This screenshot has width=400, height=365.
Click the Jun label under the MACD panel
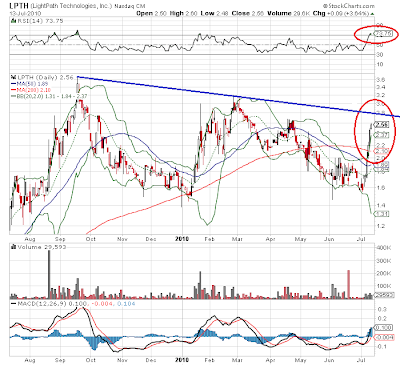tap(329, 360)
